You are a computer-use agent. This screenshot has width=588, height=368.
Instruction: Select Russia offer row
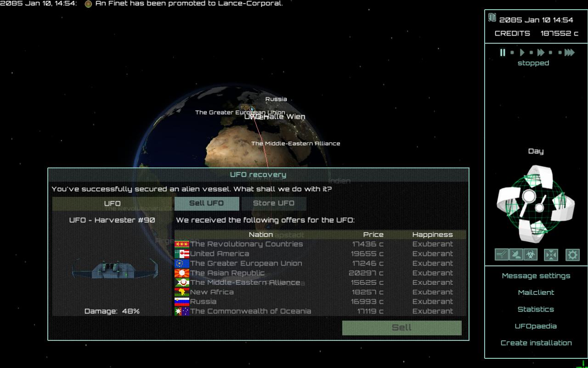point(320,302)
